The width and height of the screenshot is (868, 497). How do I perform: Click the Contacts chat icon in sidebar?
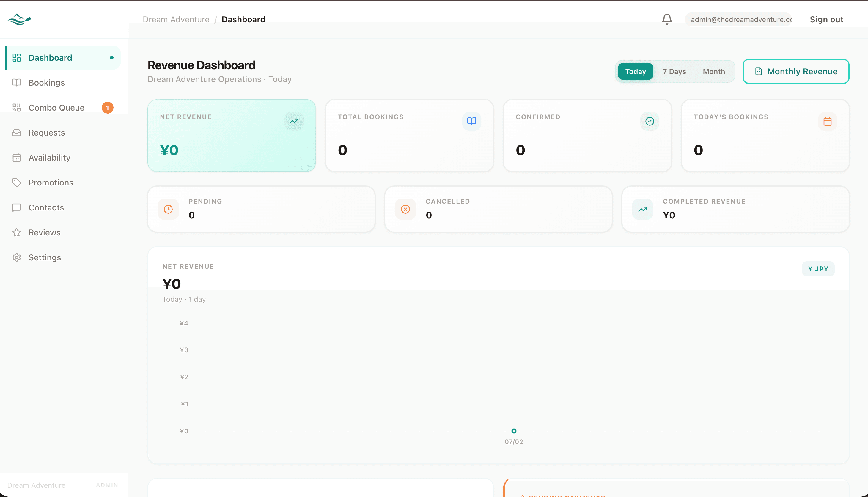(17, 207)
